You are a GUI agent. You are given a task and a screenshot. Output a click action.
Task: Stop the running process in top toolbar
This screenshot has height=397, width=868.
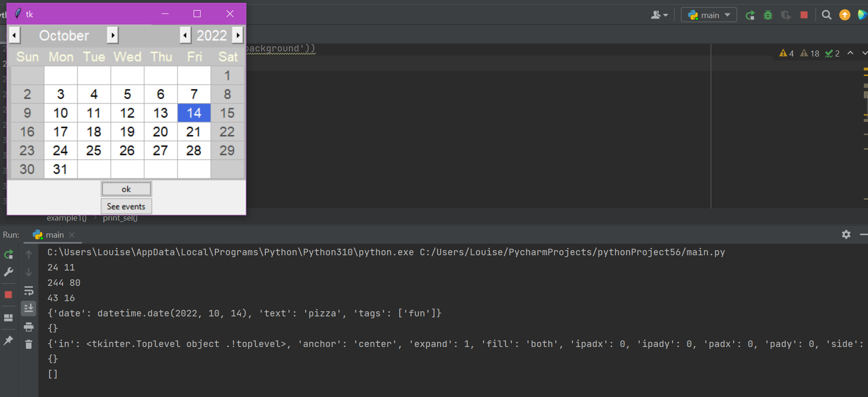pyautogui.click(x=804, y=15)
